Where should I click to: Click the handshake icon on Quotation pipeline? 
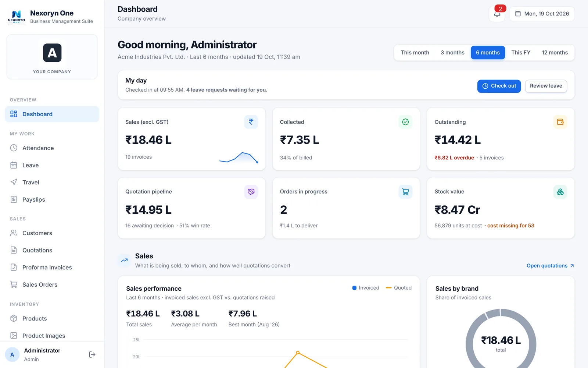click(251, 192)
